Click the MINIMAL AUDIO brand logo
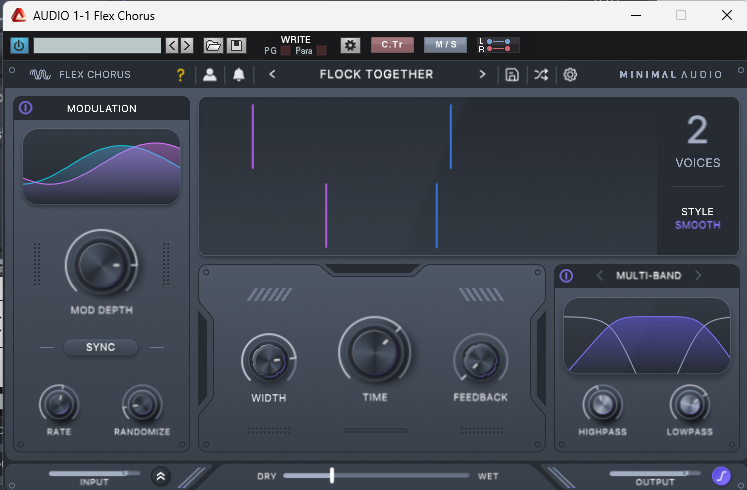Image resolution: width=747 pixels, height=490 pixels. (671, 74)
